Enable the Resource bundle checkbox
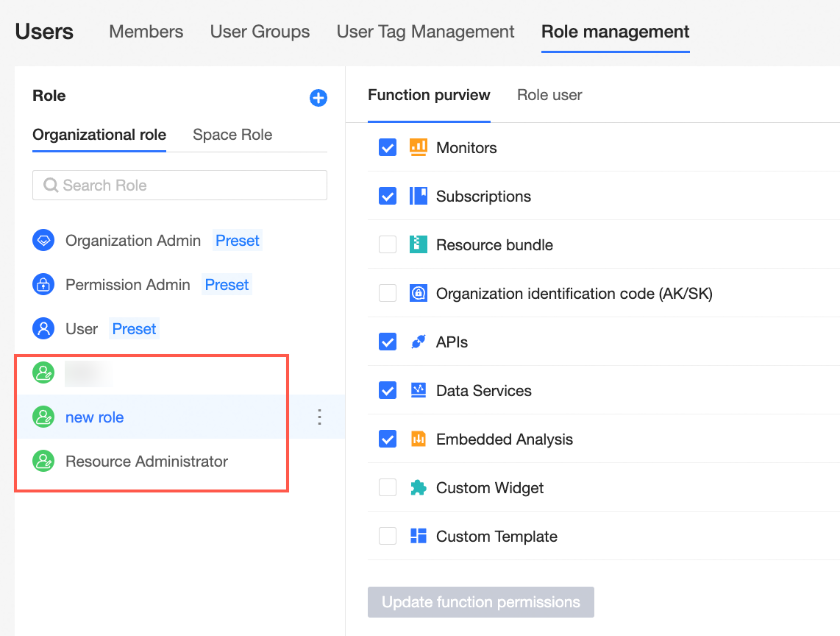 pos(388,245)
